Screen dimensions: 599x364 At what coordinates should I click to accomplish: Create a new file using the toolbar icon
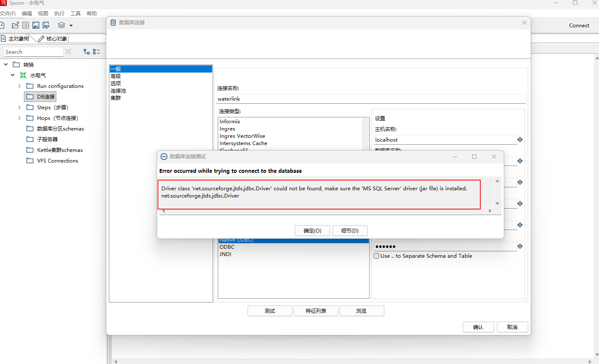pyautogui.click(x=3, y=25)
